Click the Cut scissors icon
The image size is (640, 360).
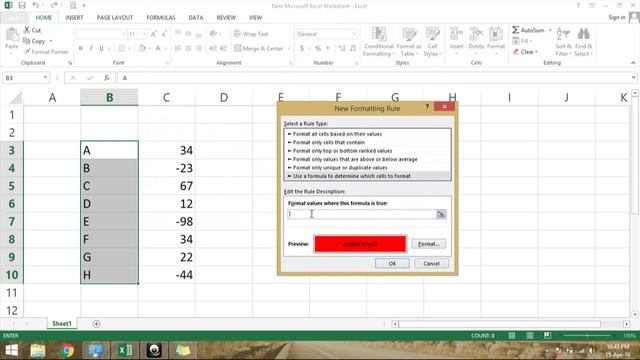click(27, 30)
